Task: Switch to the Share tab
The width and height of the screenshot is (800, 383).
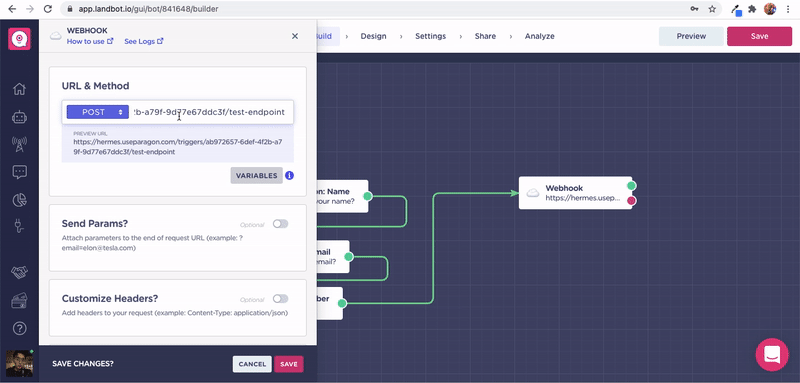Action: (485, 36)
